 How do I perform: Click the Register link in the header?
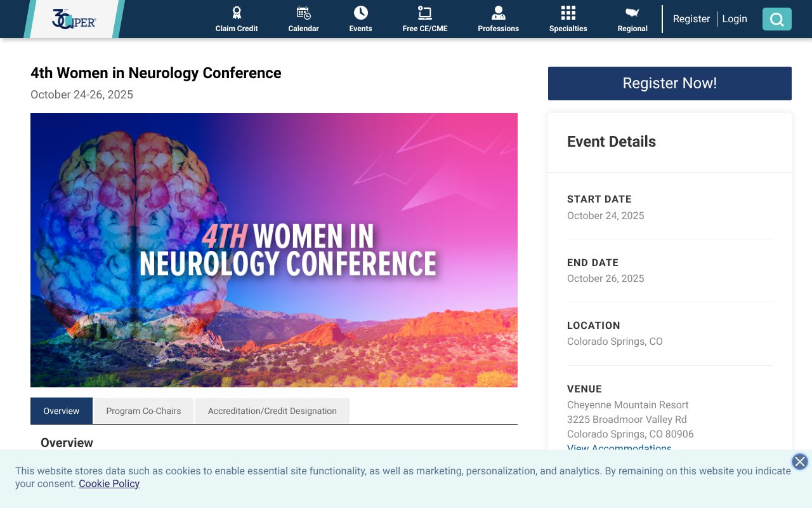(x=691, y=18)
